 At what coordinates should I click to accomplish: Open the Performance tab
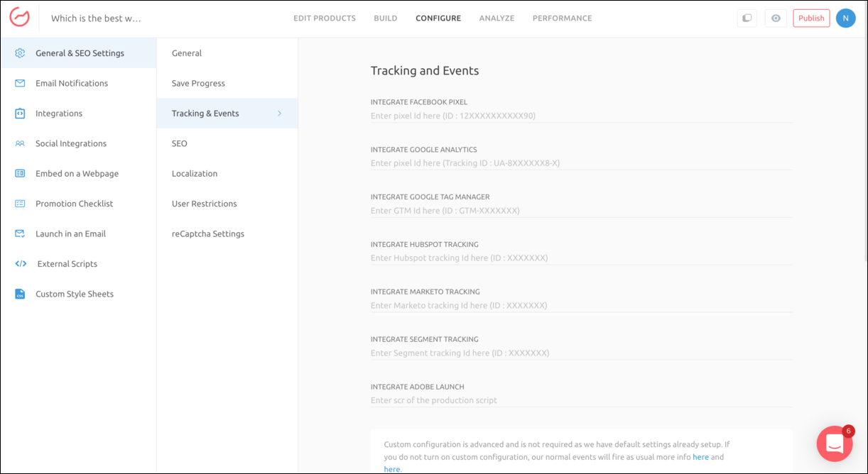point(562,18)
